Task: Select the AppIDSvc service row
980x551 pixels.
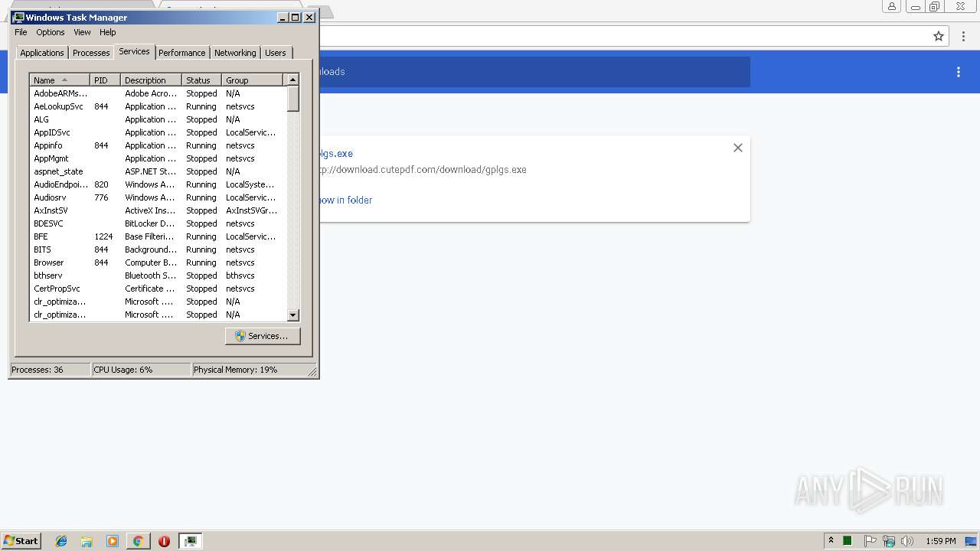Action: tap(158, 132)
